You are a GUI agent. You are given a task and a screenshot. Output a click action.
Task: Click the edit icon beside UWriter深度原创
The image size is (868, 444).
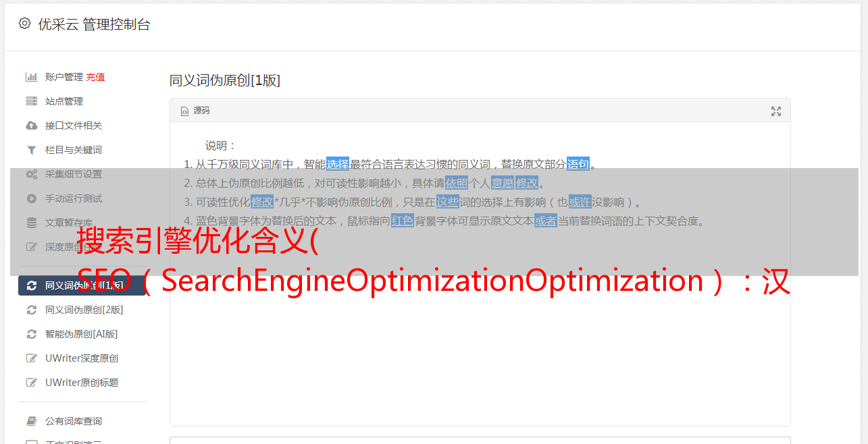(31, 358)
